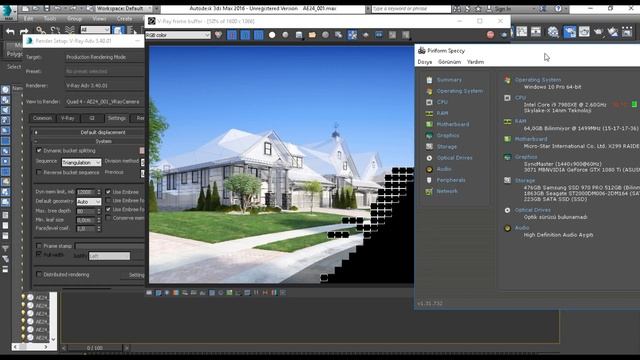Activate the Select Object tool
Screen dimensions: 640x360
click(x=118, y=30)
